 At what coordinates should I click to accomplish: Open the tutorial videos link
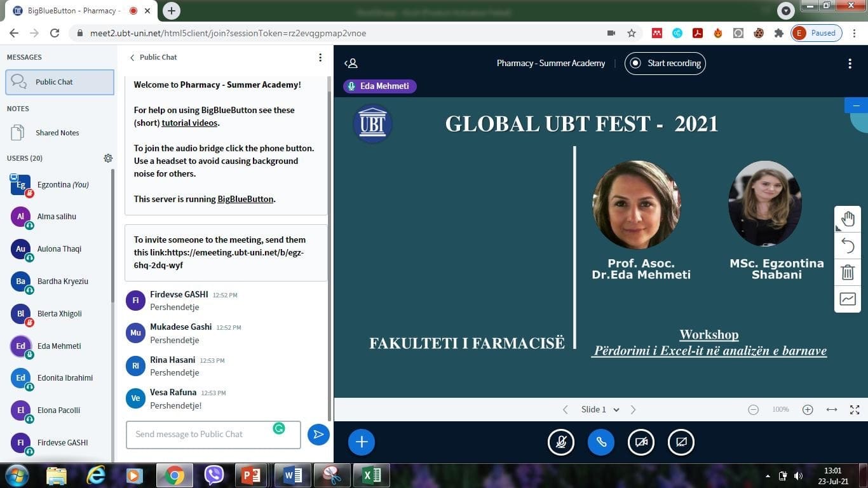(x=189, y=123)
